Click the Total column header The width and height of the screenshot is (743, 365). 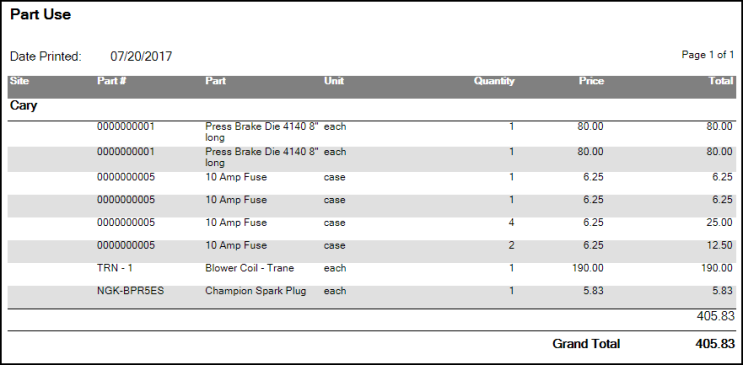(x=721, y=81)
